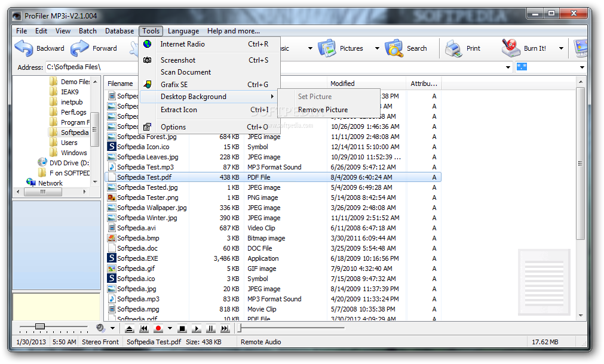Open the speaker options dropdown arrow
This screenshot has width=604, height=364.
112,328
